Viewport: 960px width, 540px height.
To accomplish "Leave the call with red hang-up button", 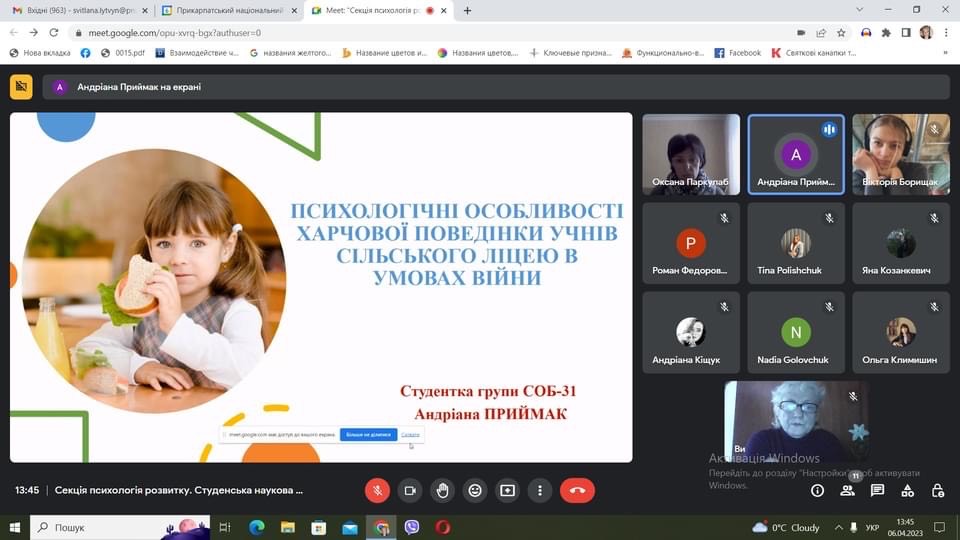I will (x=577, y=490).
